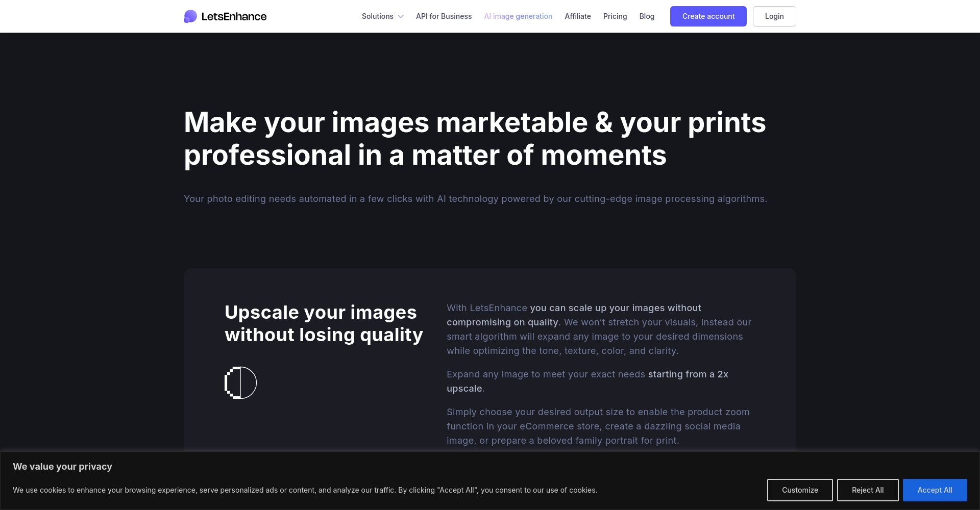Image resolution: width=980 pixels, height=510 pixels.
Task: Click the 'We value your privacy' title
Action: (x=62, y=467)
